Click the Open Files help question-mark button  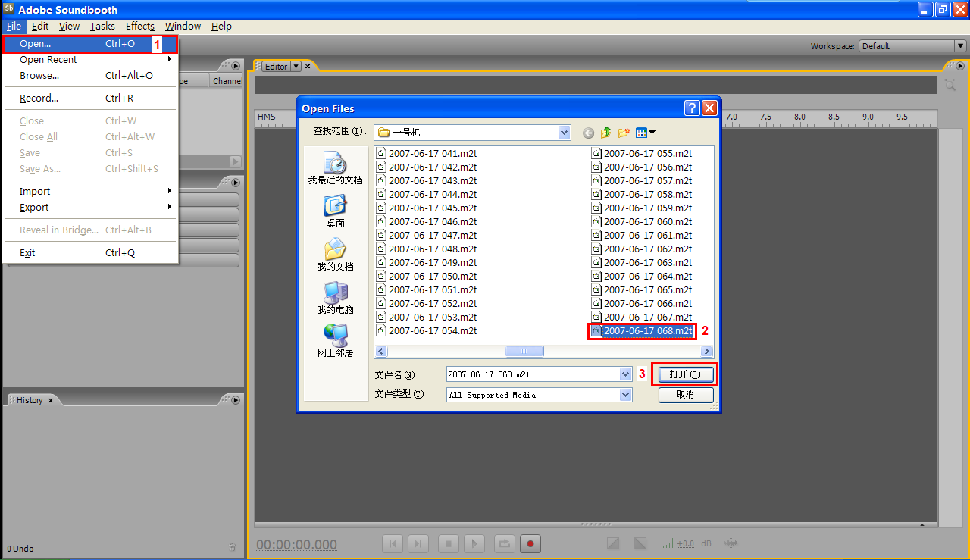coord(692,108)
